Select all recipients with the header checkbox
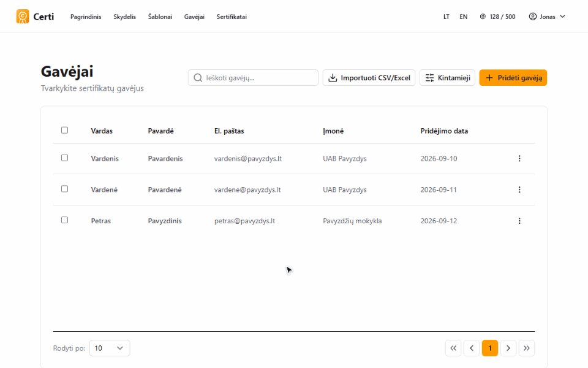This screenshot has width=588, height=368. coord(64,130)
